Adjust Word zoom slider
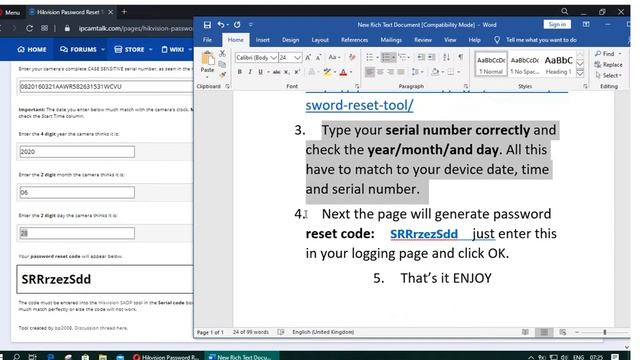 pyautogui.click(x=604, y=332)
